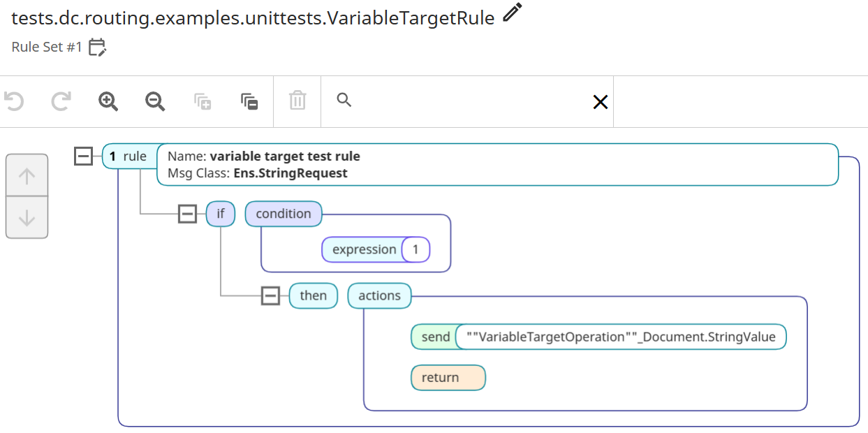Clear the search with the X button

[x=600, y=102]
